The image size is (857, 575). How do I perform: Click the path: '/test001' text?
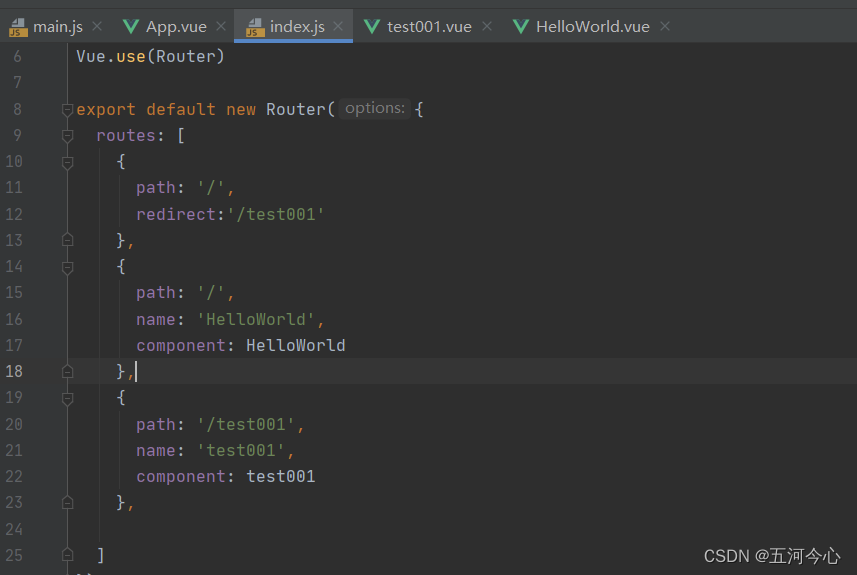point(220,424)
